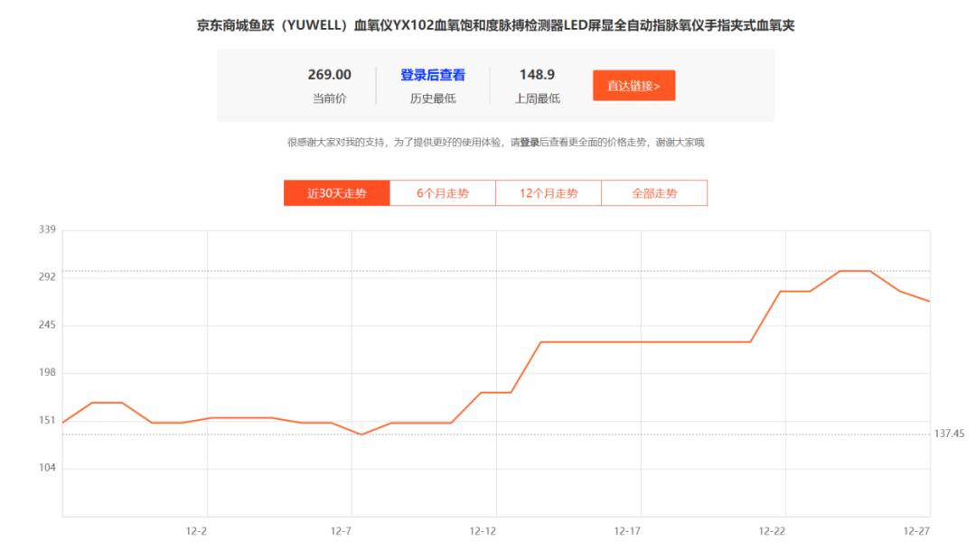Select the 近30天走势 tab
The image size is (976, 560).
336,192
